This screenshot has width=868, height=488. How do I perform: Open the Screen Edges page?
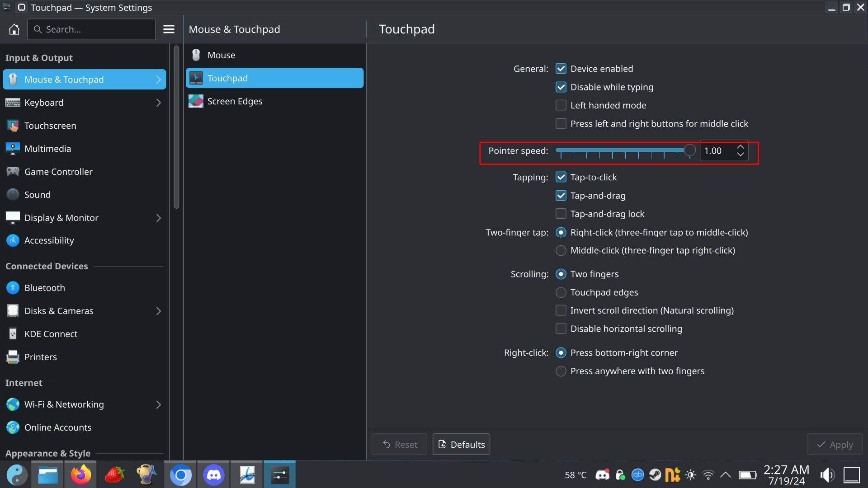tap(235, 101)
